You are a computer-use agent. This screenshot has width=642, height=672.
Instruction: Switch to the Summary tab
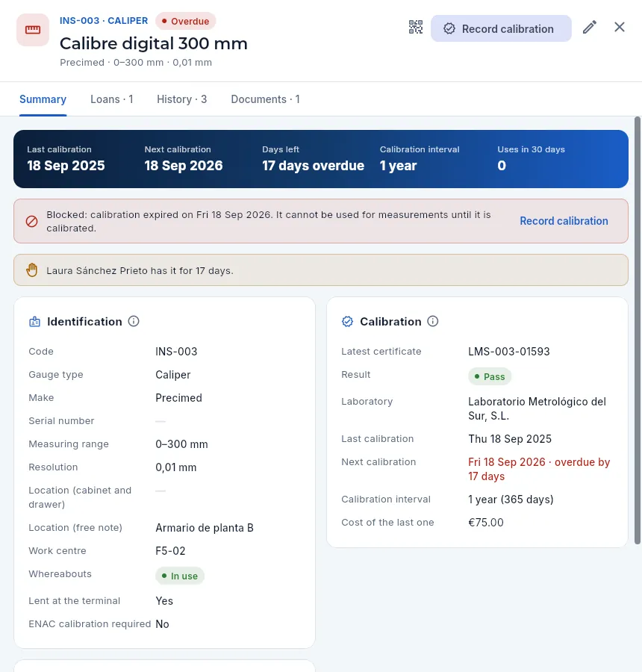(x=43, y=99)
